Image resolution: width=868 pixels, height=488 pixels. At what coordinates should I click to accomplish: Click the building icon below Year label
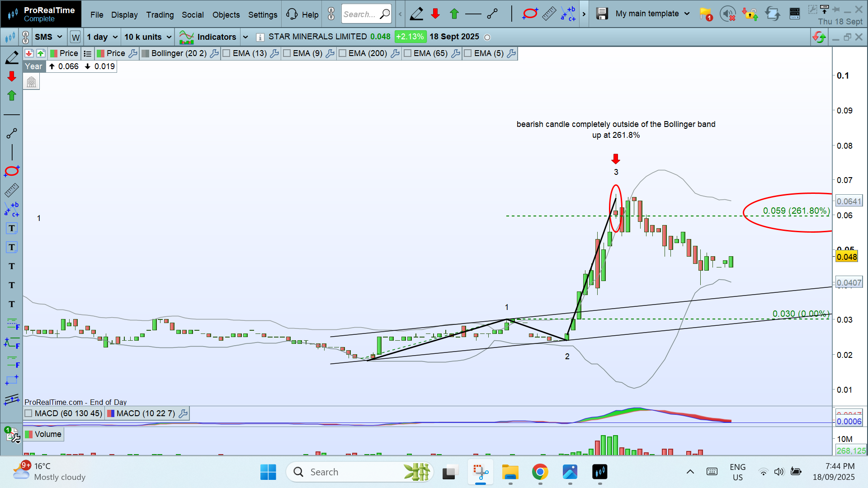tap(31, 82)
